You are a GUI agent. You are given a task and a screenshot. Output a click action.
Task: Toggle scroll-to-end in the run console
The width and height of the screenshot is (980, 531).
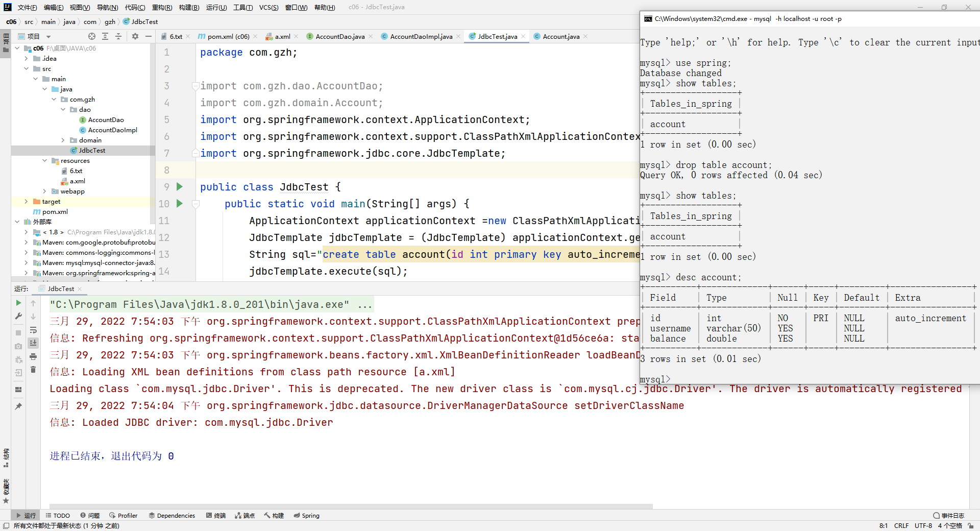[x=33, y=343]
